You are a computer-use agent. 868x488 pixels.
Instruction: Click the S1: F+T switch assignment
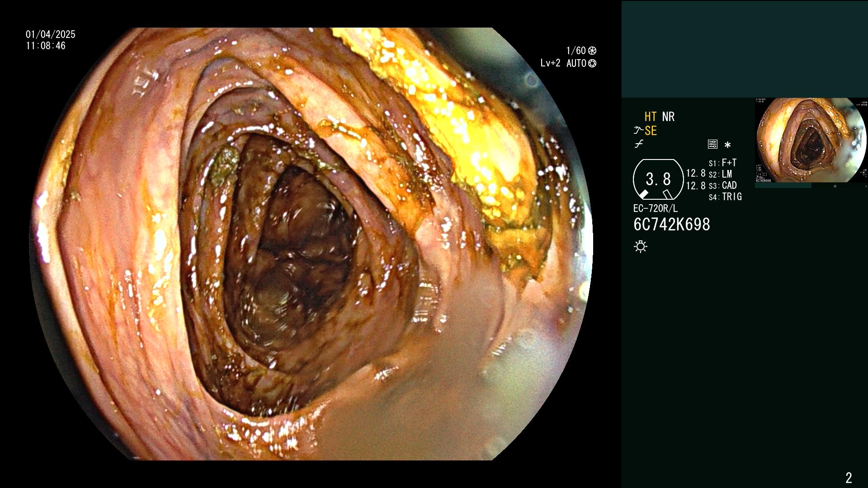(722, 163)
